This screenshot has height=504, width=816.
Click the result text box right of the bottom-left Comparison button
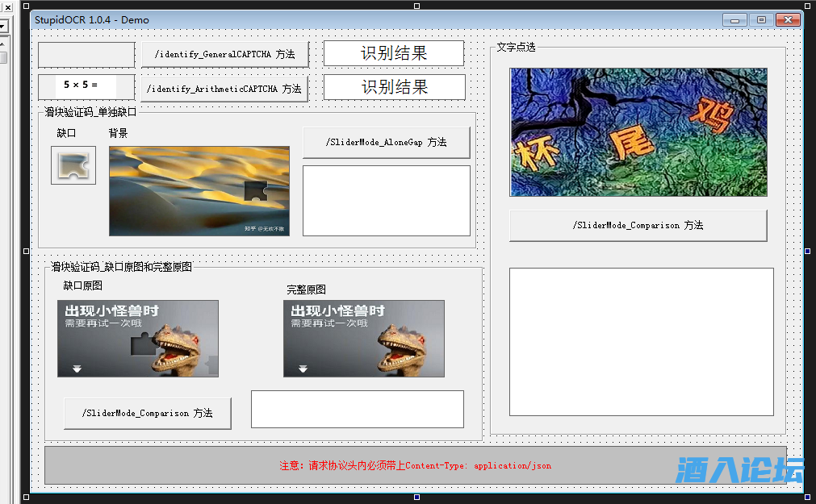[x=357, y=409]
